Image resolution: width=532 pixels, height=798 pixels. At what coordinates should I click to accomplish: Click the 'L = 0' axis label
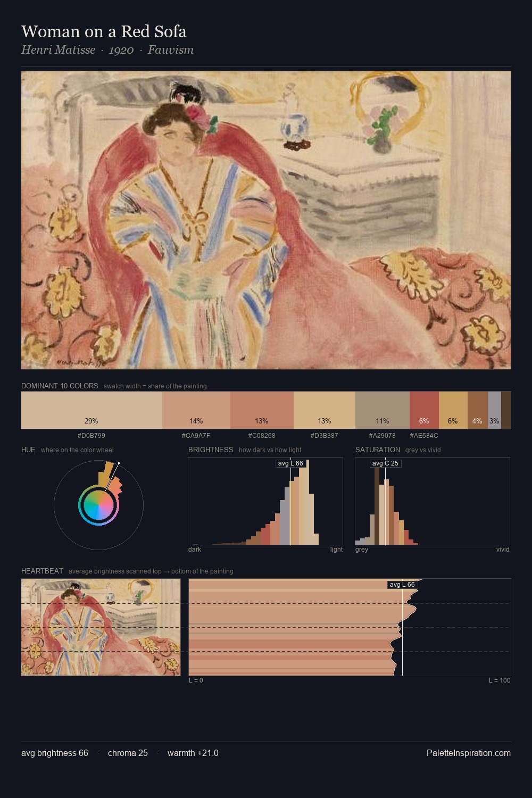(196, 680)
